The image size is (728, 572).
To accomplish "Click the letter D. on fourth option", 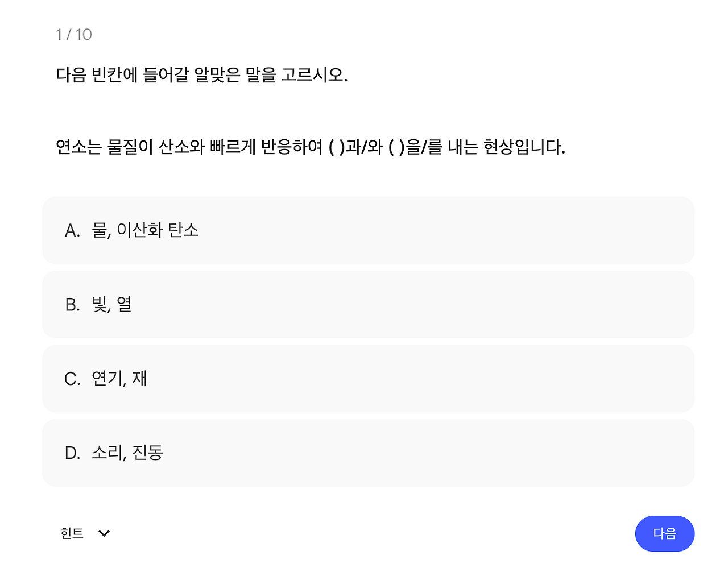I will tap(72, 453).
